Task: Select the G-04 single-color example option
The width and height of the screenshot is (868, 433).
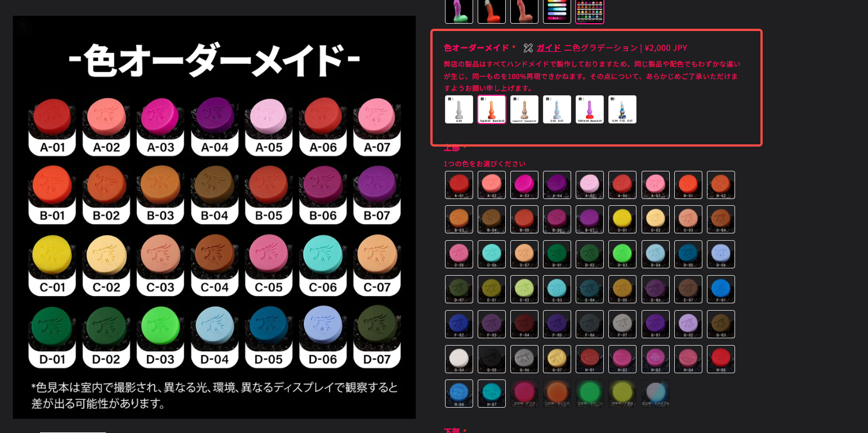Action: (459, 109)
